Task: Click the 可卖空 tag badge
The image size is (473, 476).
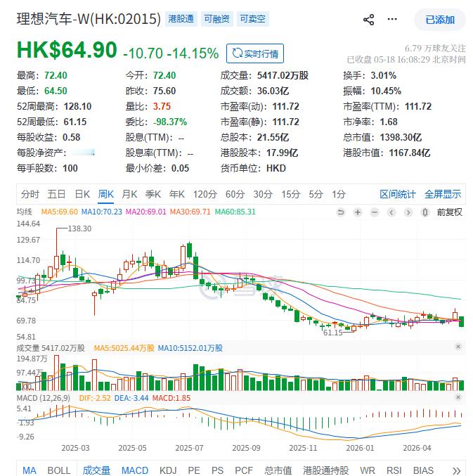Action: (253, 19)
